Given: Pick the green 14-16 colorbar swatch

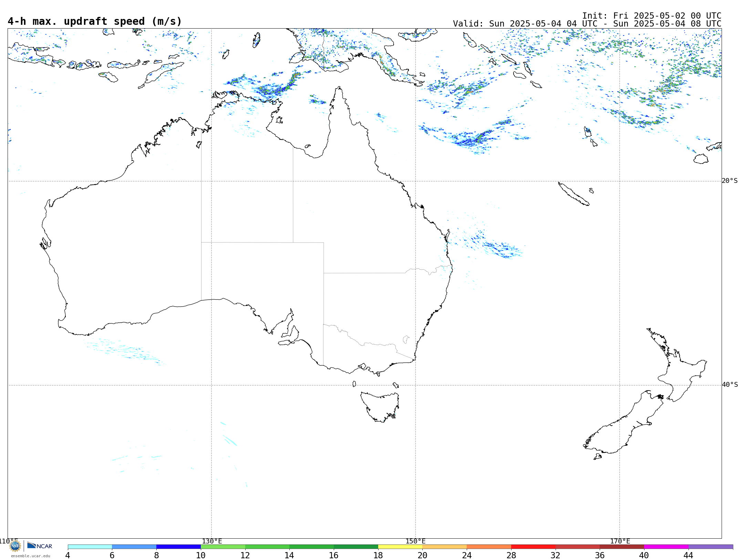Looking at the screenshot, I should click(x=312, y=547).
